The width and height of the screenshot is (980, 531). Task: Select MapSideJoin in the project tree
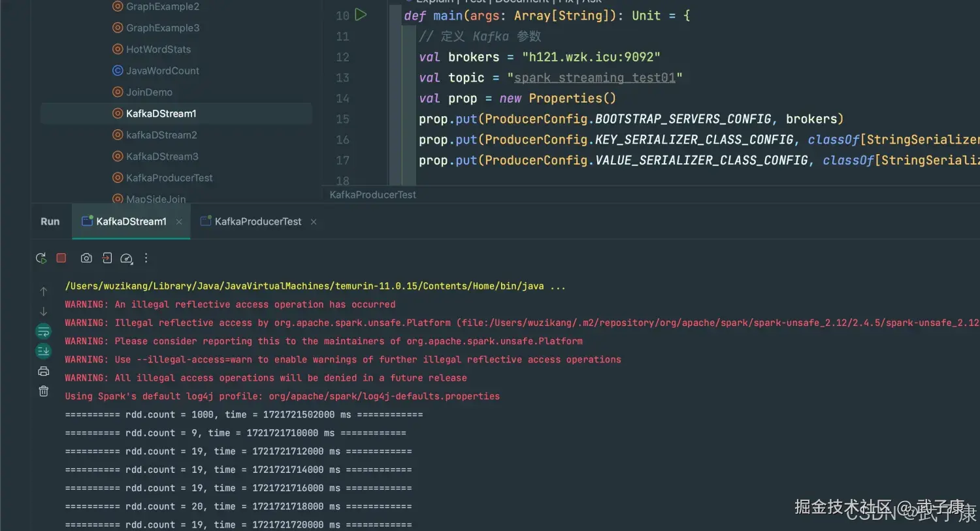tap(155, 199)
